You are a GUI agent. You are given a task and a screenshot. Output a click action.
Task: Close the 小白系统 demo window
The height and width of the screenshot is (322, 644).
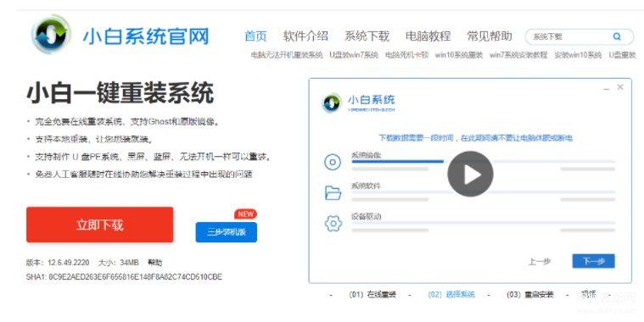(620, 87)
